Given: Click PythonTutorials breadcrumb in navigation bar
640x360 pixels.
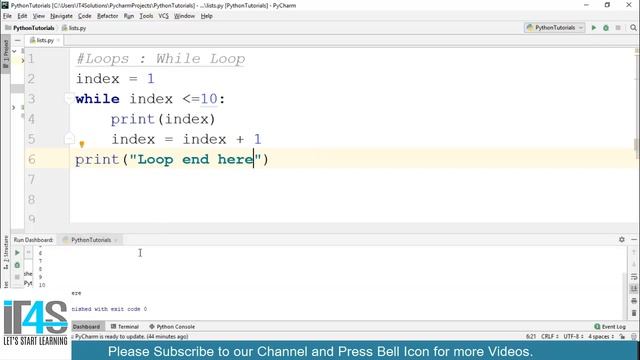Looking at the screenshot, I should click(x=30, y=28).
